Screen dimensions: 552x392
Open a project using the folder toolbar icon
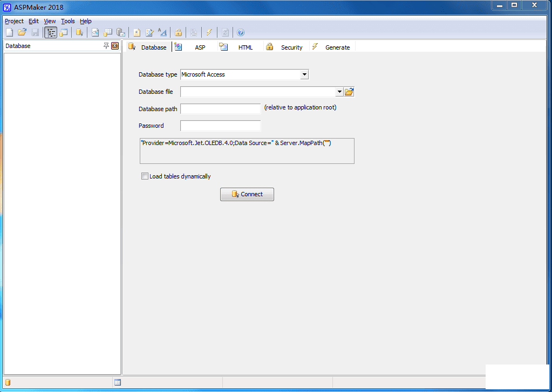22,33
